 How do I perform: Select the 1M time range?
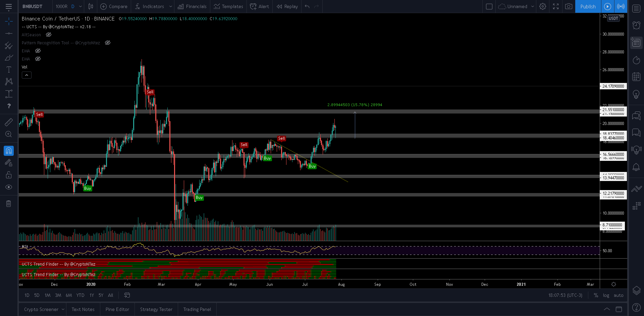(48, 295)
